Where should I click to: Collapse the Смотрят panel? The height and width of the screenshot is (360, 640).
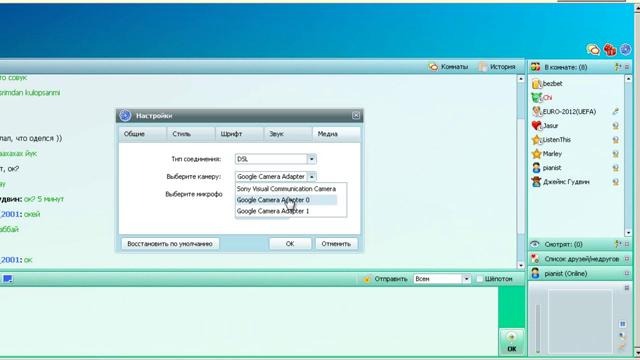(627, 244)
